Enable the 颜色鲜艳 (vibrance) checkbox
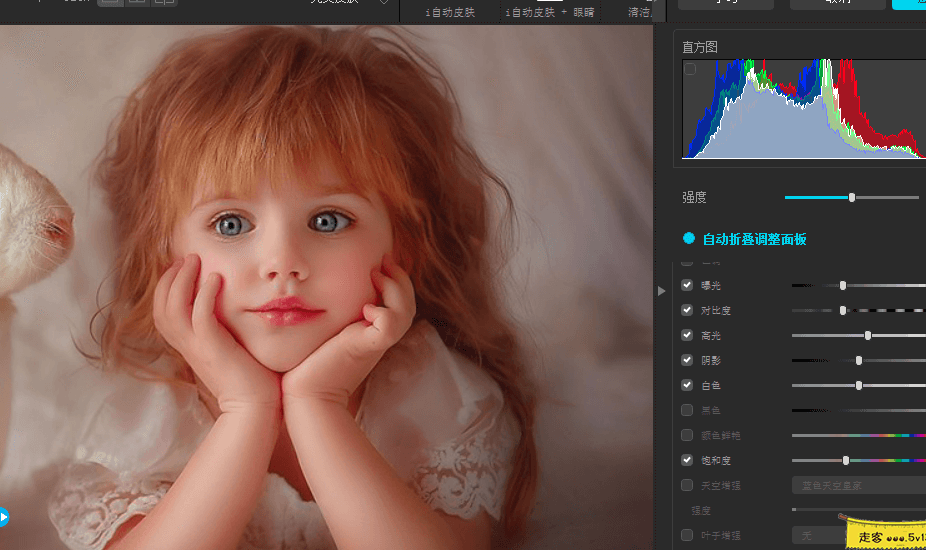The image size is (926, 550). click(x=687, y=435)
